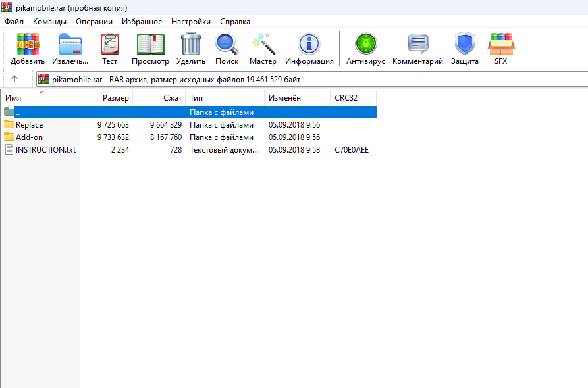This screenshot has height=388, width=588.
Task: Click highlighted row type Папка с файлами
Action: pyautogui.click(x=222, y=112)
